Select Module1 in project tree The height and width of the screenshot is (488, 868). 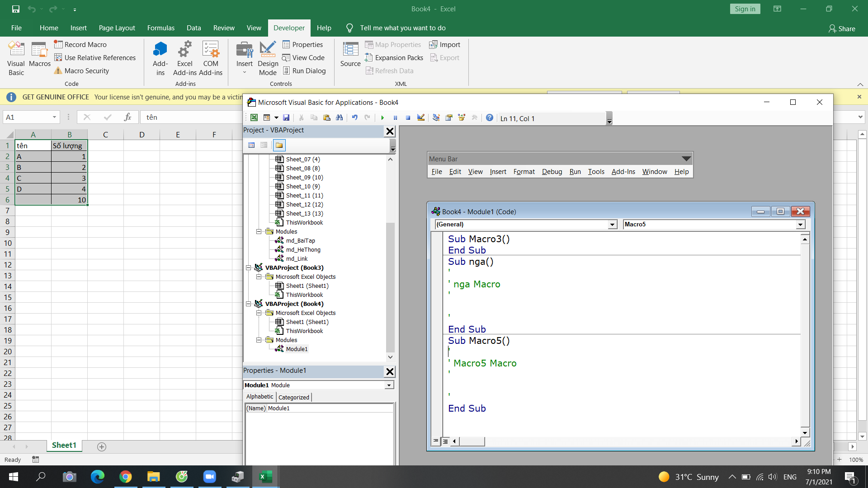(297, 349)
